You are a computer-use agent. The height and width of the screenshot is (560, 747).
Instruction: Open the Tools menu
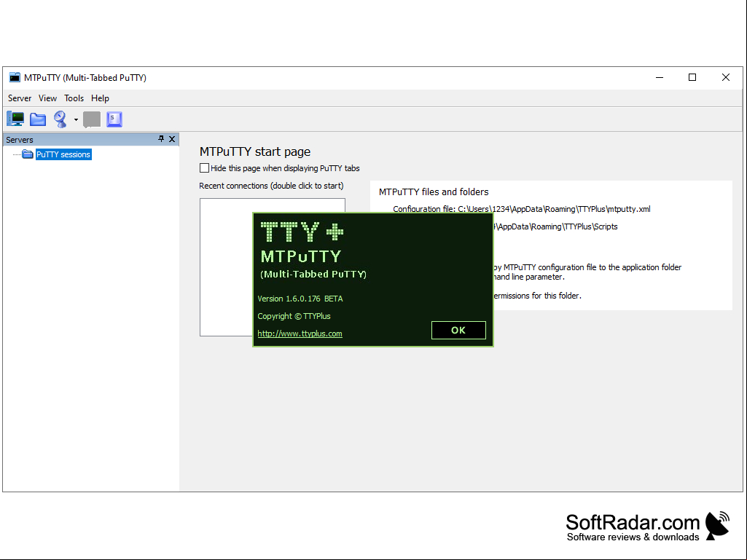coord(74,98)
